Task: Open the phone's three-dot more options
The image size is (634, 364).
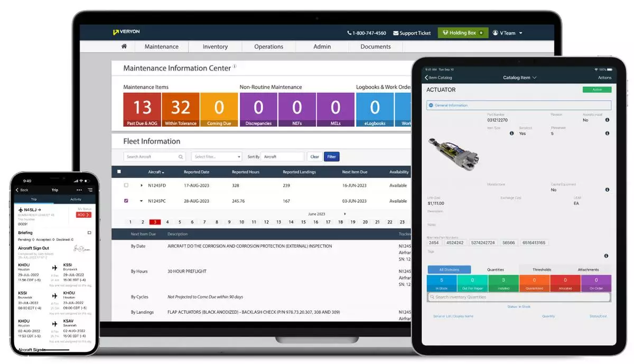Action: pos(79,190)
